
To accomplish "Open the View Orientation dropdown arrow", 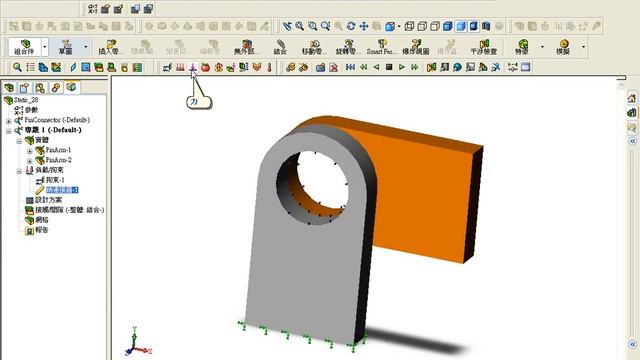I will tap(399, 26).
